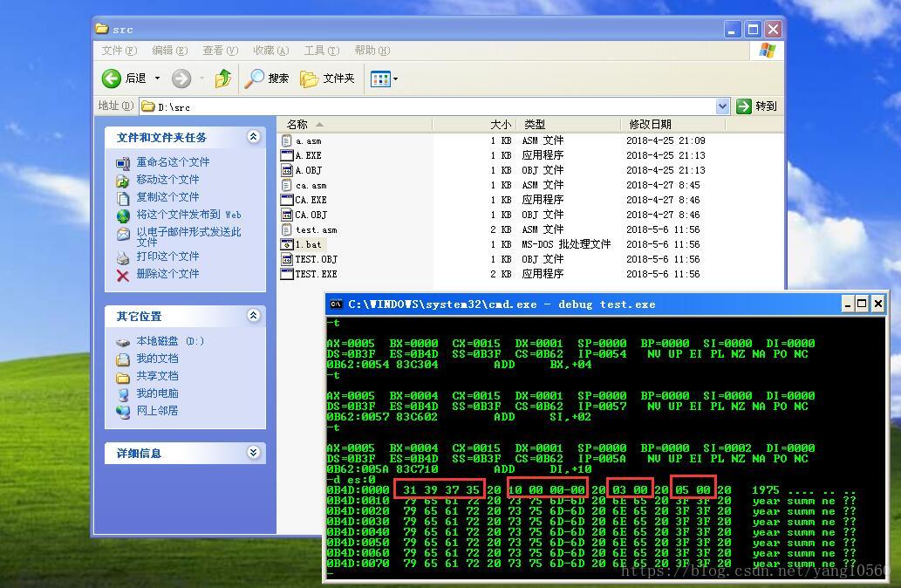Screen dimensions: 901x588
Task: Open 我的电脑 location
Action: tap(158, 393)
